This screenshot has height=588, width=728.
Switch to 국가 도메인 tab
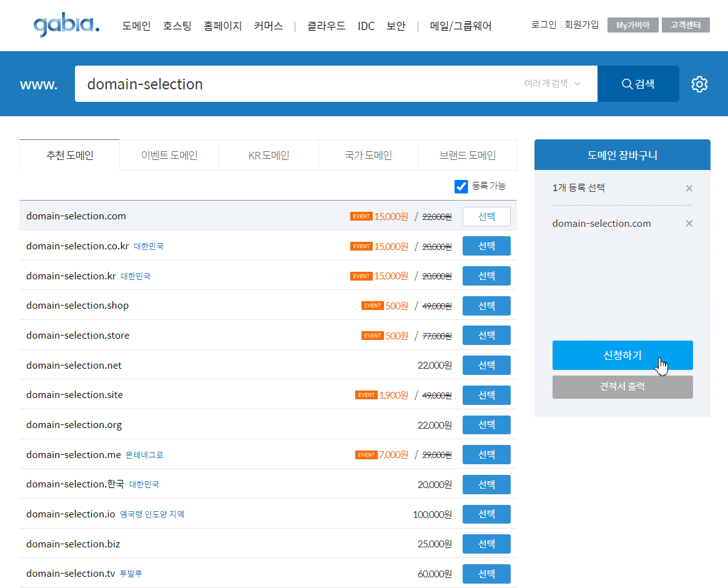click(368, 155)
